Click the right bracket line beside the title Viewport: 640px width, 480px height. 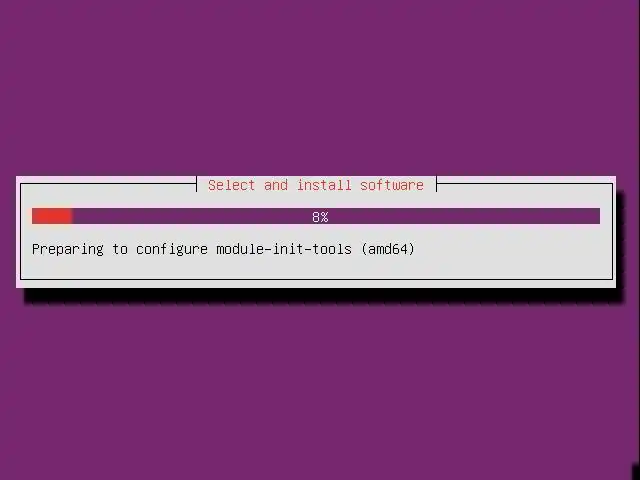[436, 184]
